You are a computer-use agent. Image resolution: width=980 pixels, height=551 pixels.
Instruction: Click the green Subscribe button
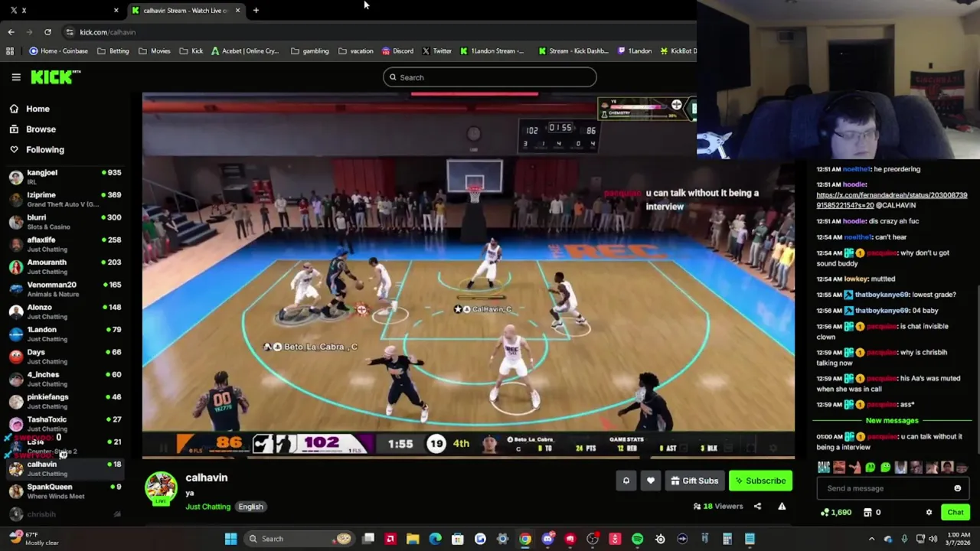point(760,481)
